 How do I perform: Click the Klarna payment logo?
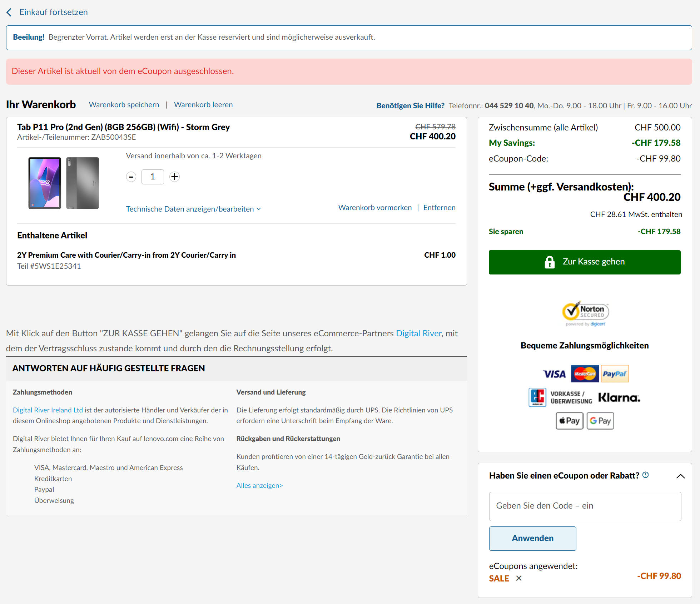[x=619, y=397]
